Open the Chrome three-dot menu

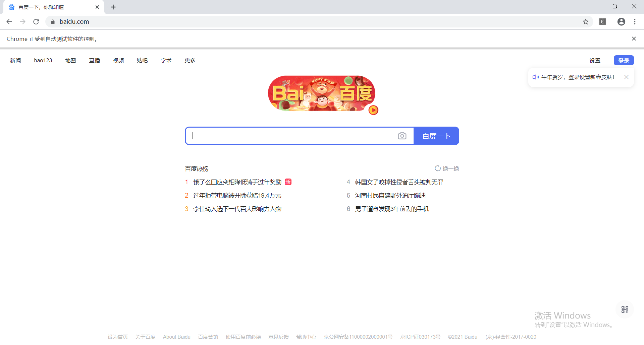(x=635, y=22)
